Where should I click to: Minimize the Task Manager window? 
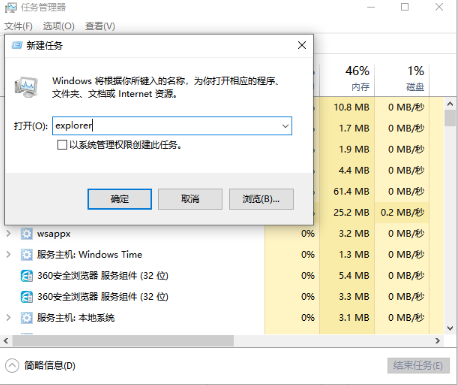(371, 7)
